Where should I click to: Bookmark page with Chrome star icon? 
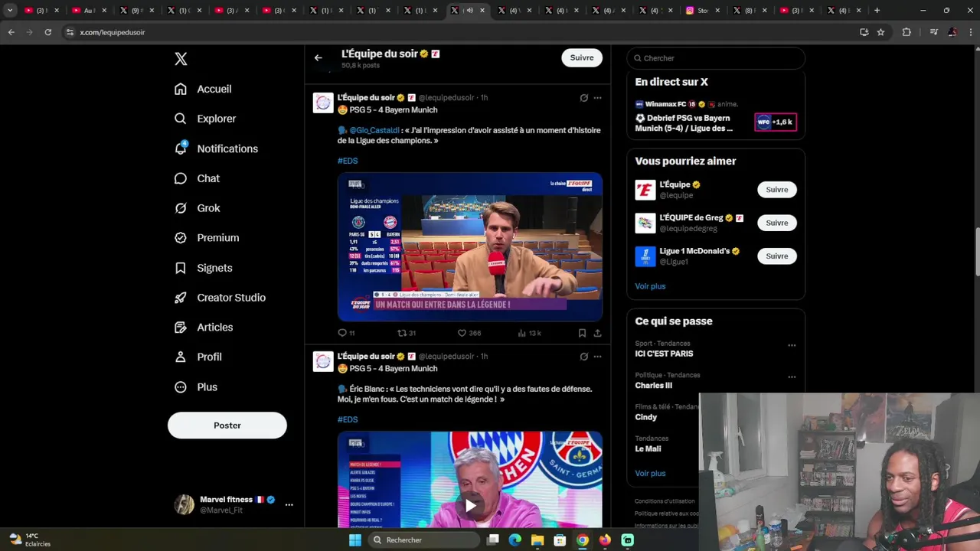coord(880,32)
